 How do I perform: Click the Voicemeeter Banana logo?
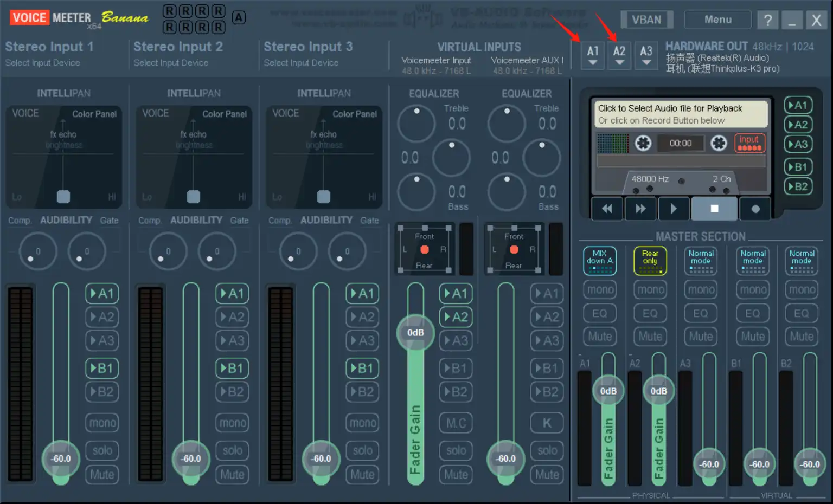tap(79, 18)
